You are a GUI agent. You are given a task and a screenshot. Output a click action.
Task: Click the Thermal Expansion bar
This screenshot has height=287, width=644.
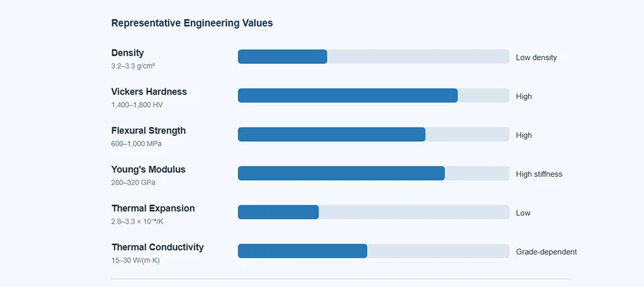(x=374, y=212)
